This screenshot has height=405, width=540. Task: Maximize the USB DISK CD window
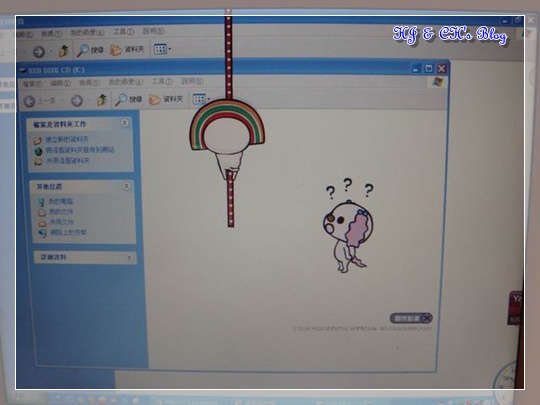point(429,68)
